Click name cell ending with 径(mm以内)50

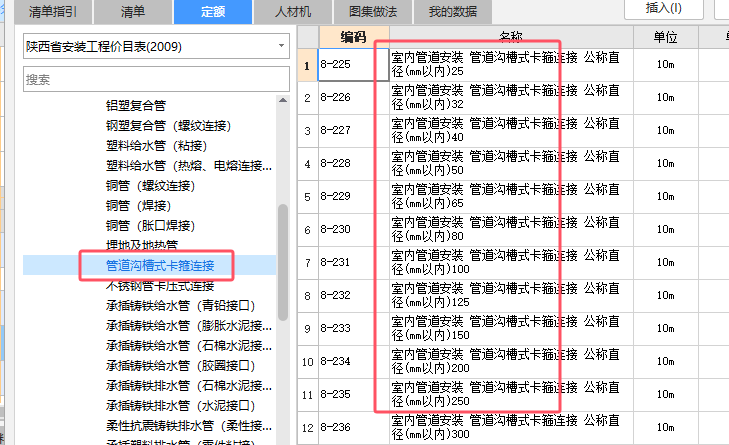(511, 164)
